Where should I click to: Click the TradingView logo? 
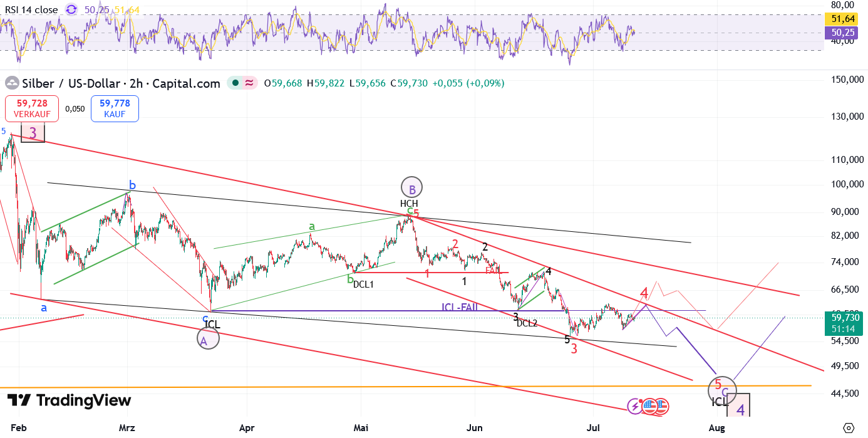69,401
